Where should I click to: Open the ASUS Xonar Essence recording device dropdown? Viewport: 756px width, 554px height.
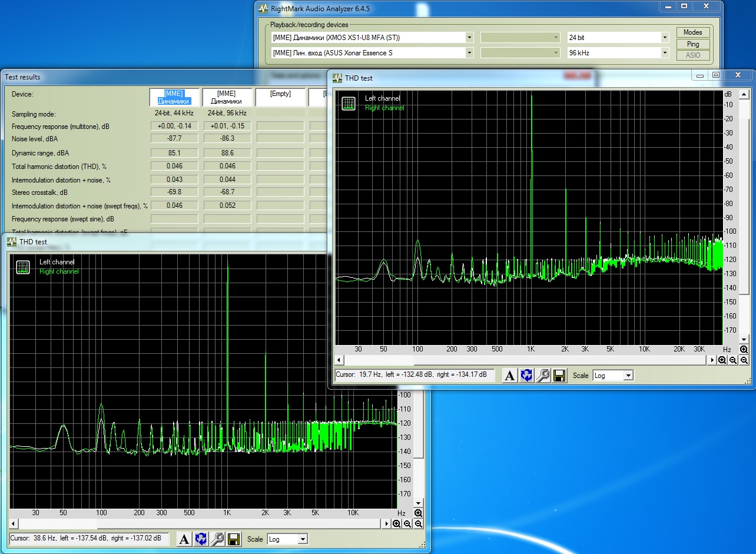coord(469,53)
